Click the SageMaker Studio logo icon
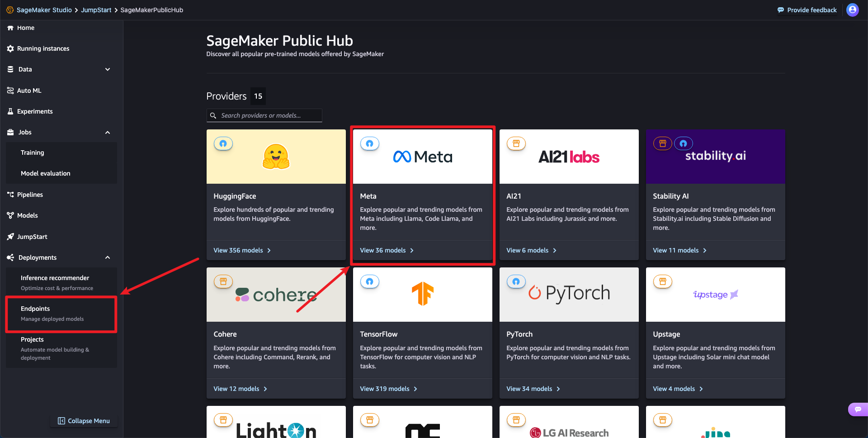This screenshot has height=438, width=868. [x=10, y=10]
